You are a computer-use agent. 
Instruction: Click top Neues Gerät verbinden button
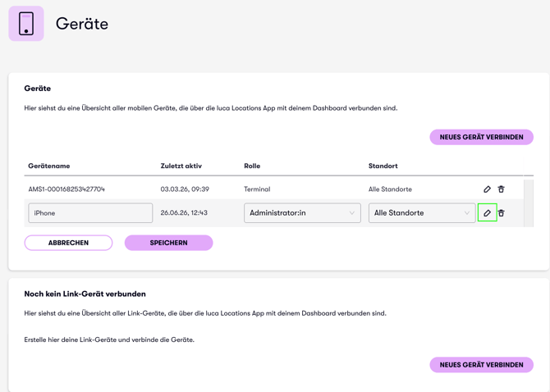481,137
